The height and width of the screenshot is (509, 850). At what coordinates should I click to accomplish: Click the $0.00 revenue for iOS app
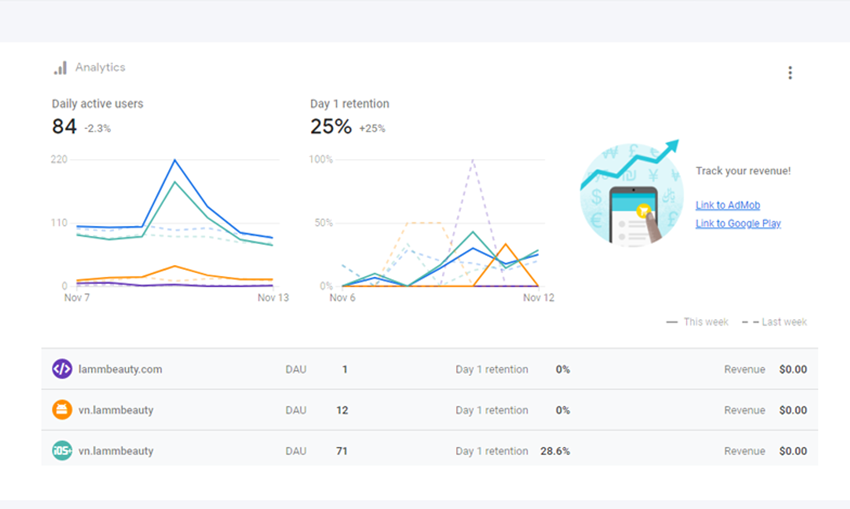point(793,451)
